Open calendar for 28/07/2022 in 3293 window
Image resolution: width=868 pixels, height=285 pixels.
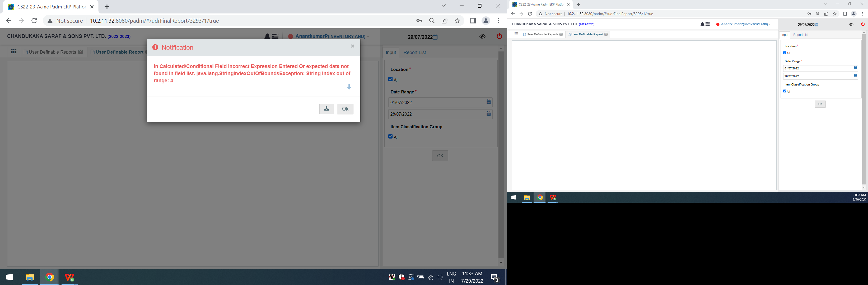click(x=489, y=113)
